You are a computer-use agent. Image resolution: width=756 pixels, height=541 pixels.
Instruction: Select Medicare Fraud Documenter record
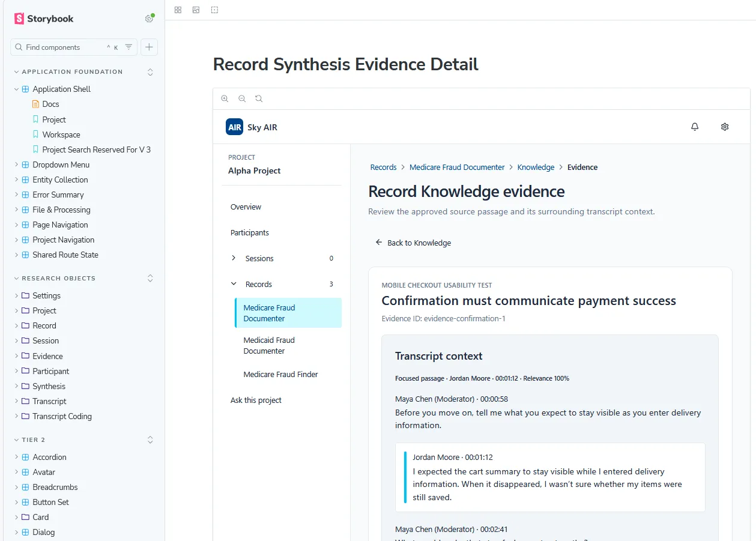[x=288, y=313]
